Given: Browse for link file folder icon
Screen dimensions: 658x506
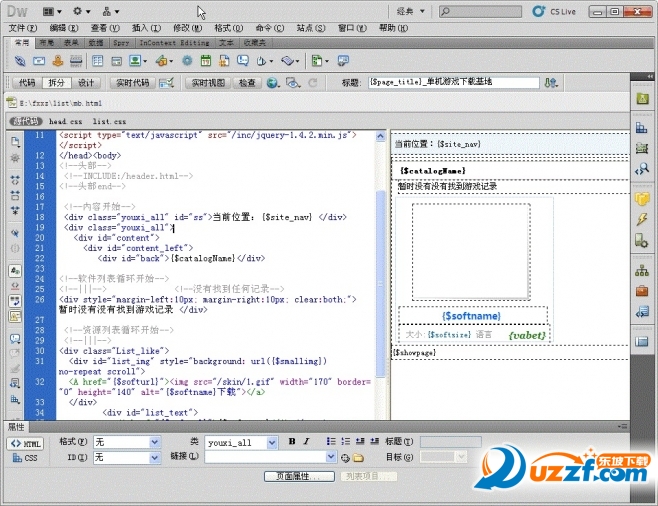Looking at the screenshot, I should click(358, 458).
